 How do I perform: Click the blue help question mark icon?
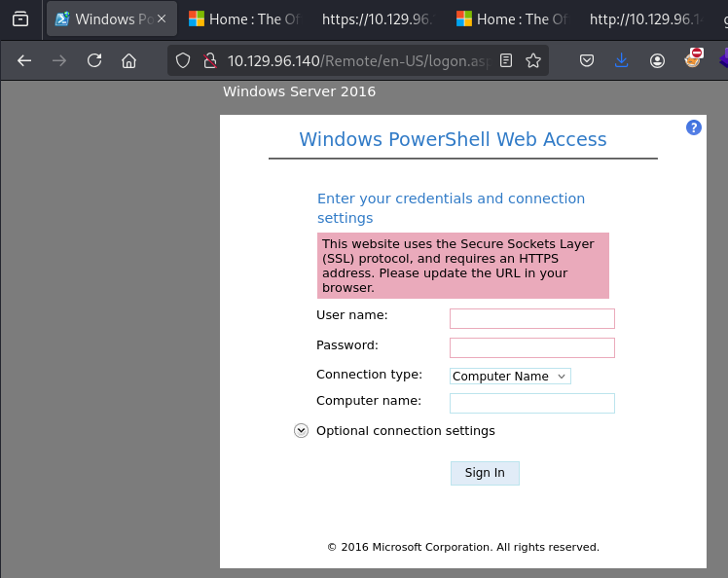[x=693, y=127]
